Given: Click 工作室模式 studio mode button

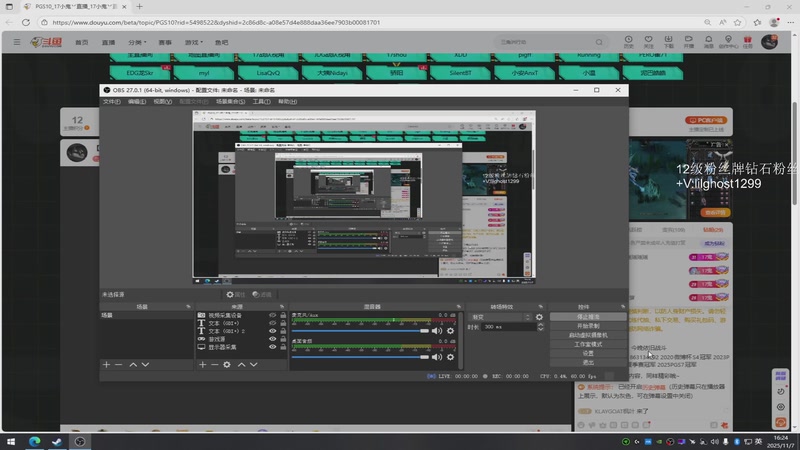Looking at the screenshot, I should pyautogui.click(x=588, y=344).
